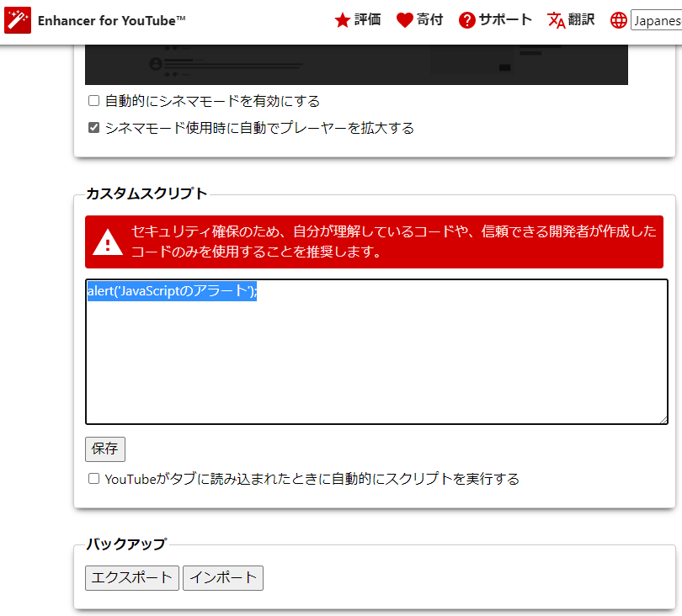The height and width of the screenshot is (616, 682).
Task: Click the warning triangle icon in red banner
Action: tap(108, 242)
